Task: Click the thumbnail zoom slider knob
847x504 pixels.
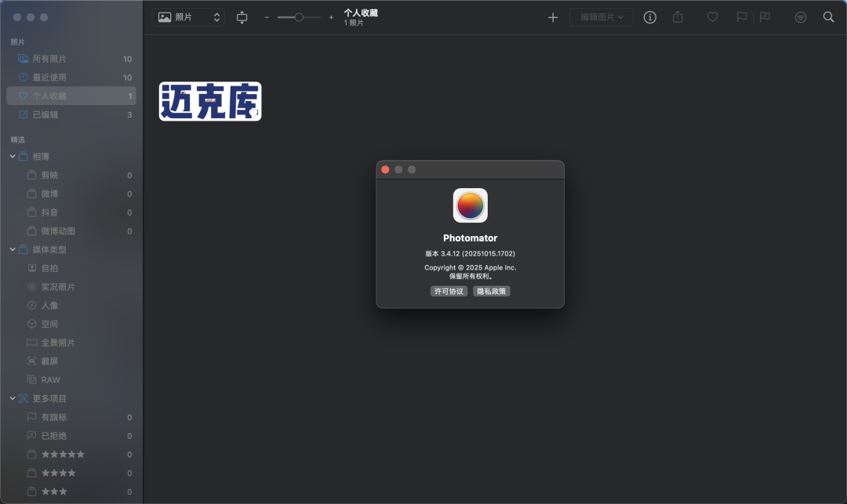Action: pos(299,17)
